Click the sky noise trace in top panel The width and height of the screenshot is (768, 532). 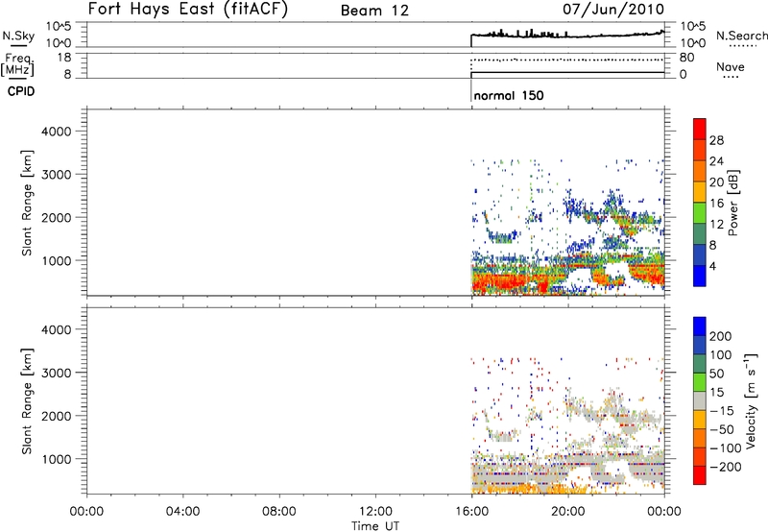point(567,36)
